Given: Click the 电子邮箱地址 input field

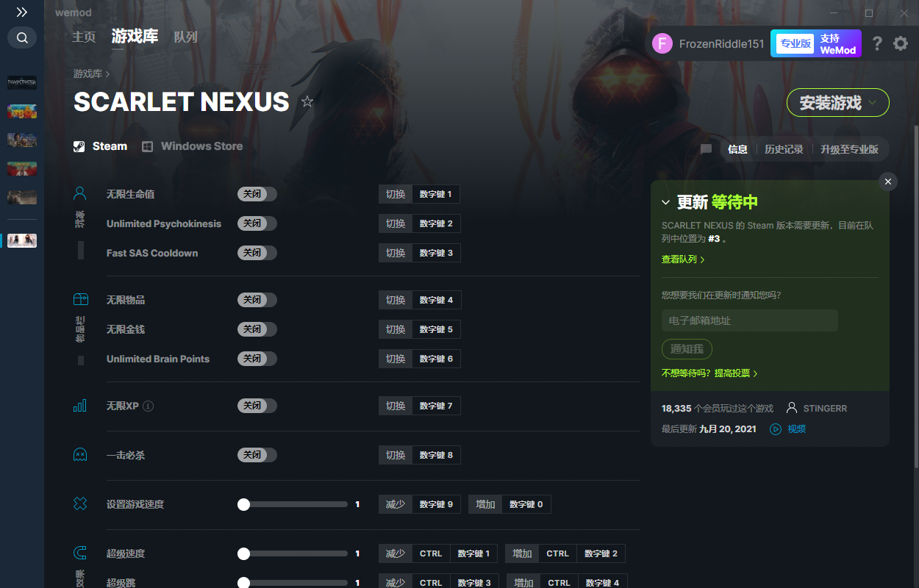Looking at the screenshot, I should (x=750, y=320).
